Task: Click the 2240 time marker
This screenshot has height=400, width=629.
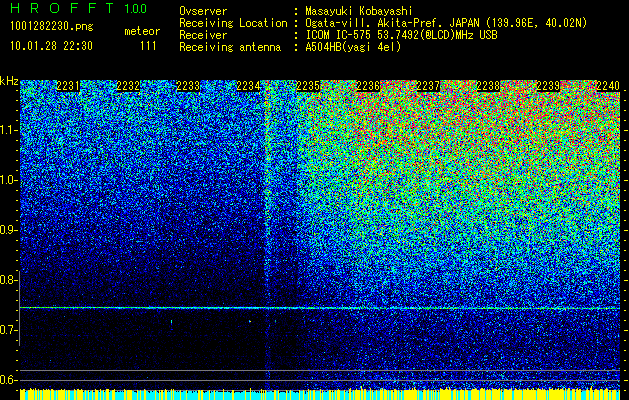Action: 608,86
